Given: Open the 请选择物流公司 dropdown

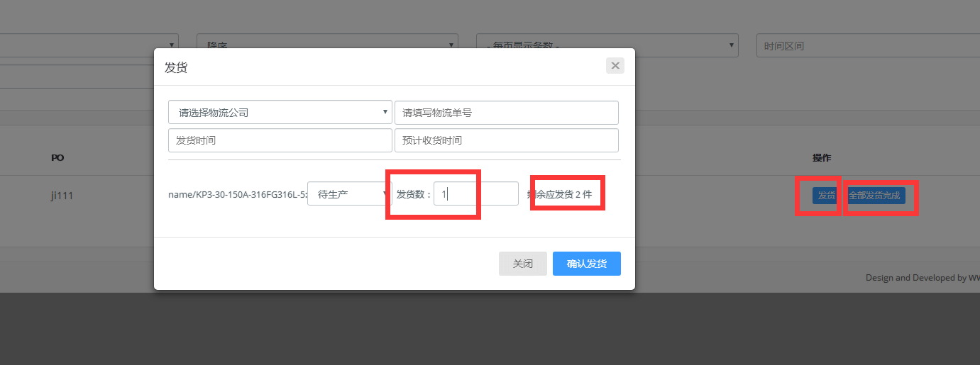Looking at the screenshot, I should (x=280, y=113).
